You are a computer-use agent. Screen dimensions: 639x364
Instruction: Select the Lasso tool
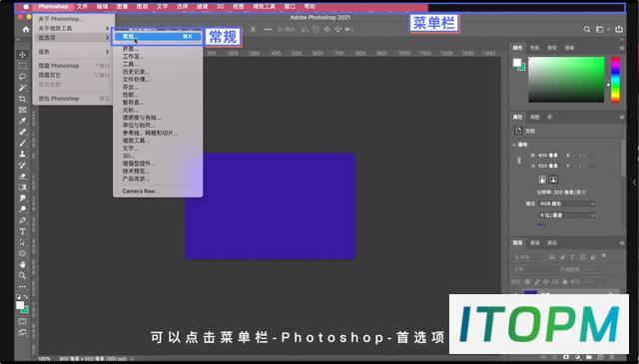22,77
